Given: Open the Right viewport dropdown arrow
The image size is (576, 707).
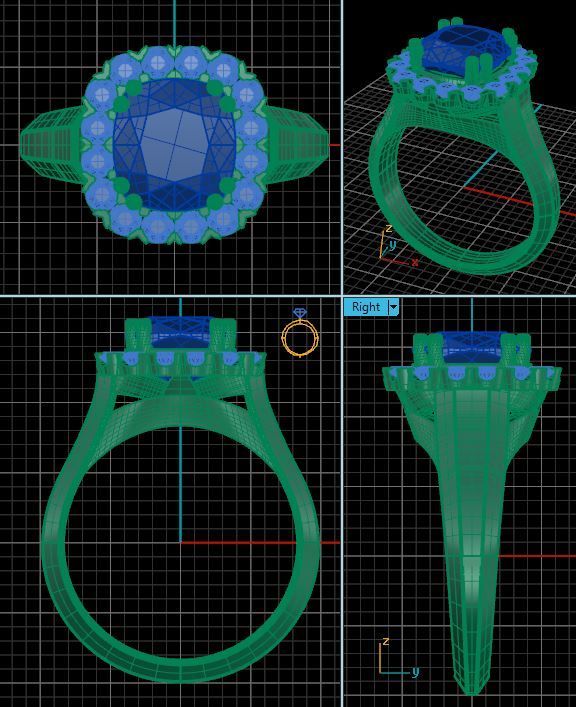Looking at the screenshot, I should [x=394, y=307].
